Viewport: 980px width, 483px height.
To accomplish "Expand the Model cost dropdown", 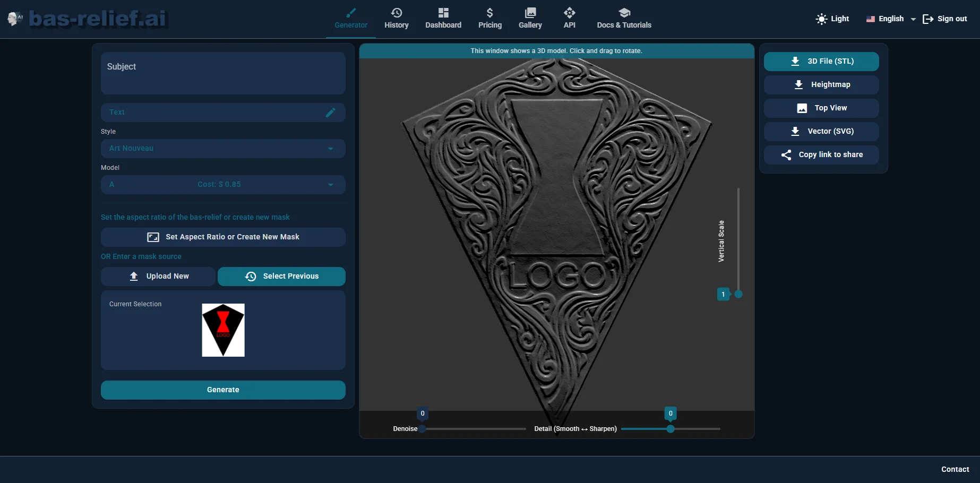I will coord(223,185).
